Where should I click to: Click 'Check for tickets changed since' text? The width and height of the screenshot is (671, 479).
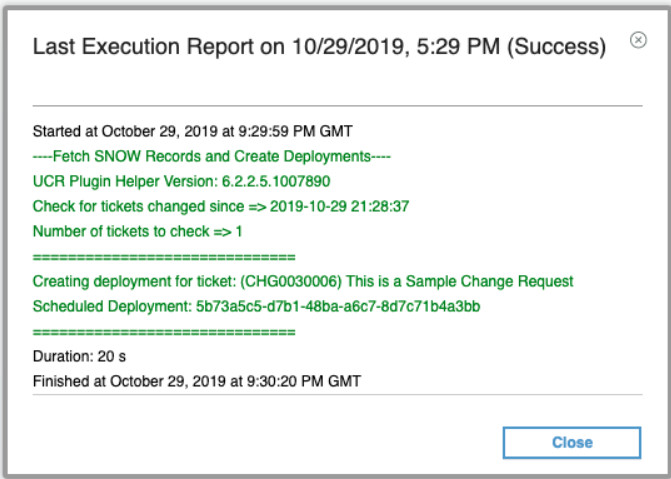(x=133, y=206)
